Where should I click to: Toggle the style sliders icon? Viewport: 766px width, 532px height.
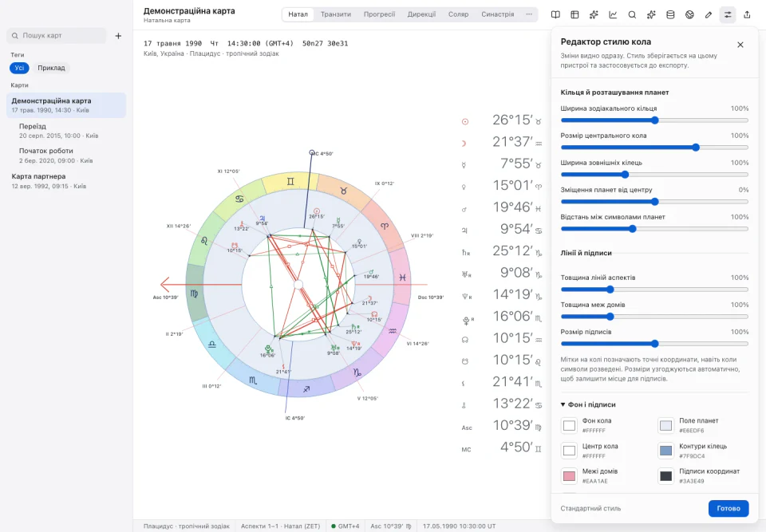click(728, 14)
